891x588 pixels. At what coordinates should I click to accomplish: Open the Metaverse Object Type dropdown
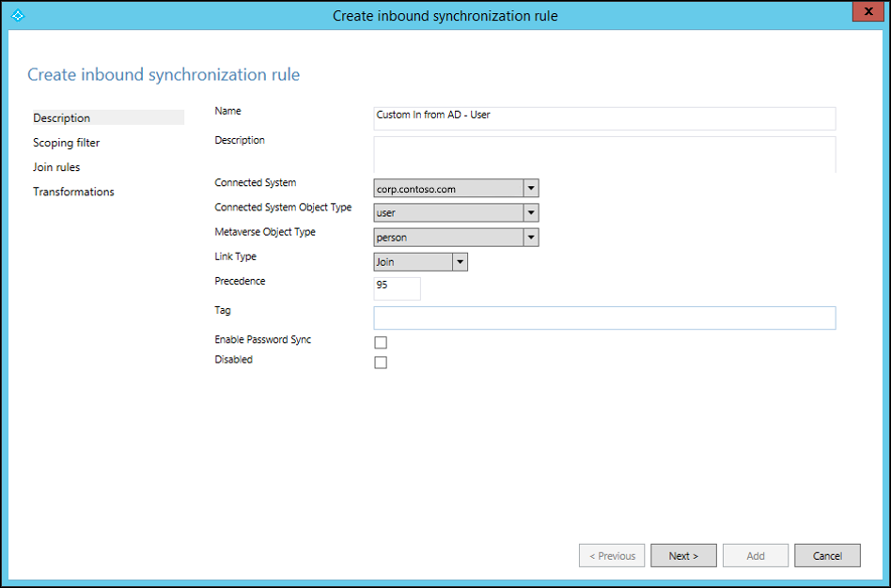click(x=531, y=237)
